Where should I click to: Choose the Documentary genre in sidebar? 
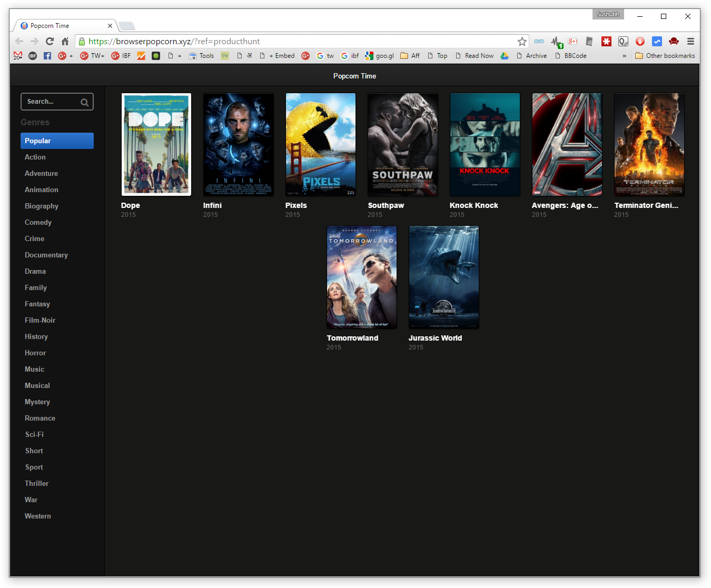(x=46, y=255)
